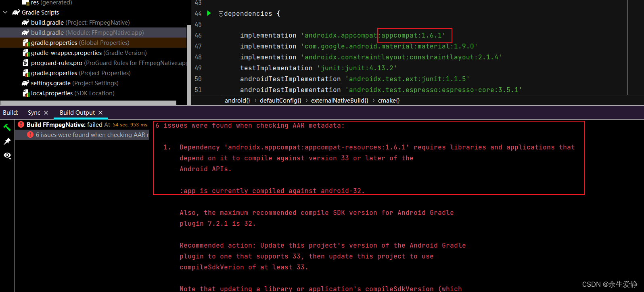Toggle the build view eye filter

tap(7, 155)
